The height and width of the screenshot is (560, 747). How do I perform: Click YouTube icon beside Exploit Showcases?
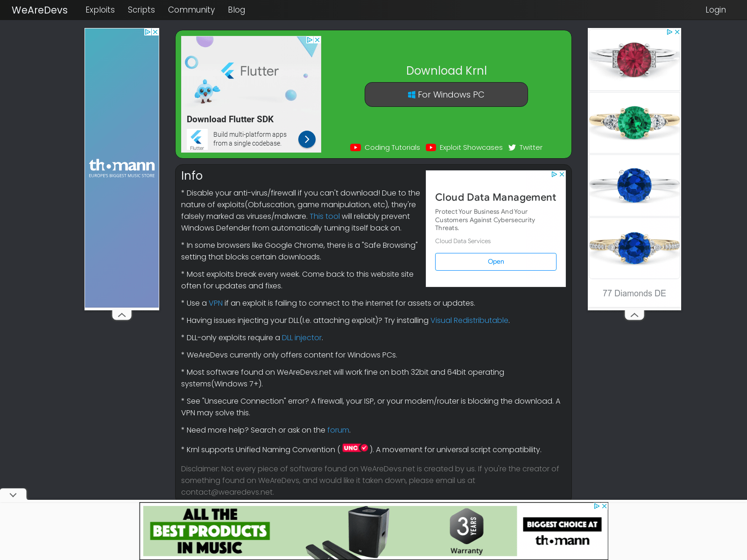point(431,147)
